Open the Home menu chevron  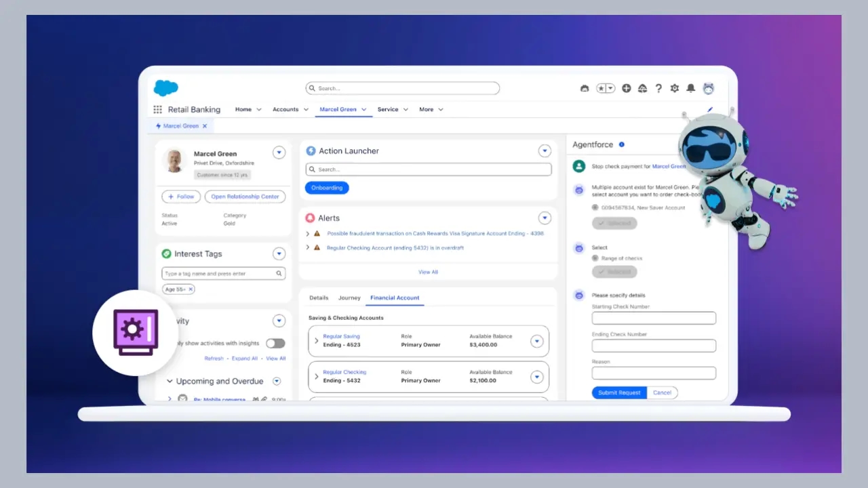click(x=258, y=110)
